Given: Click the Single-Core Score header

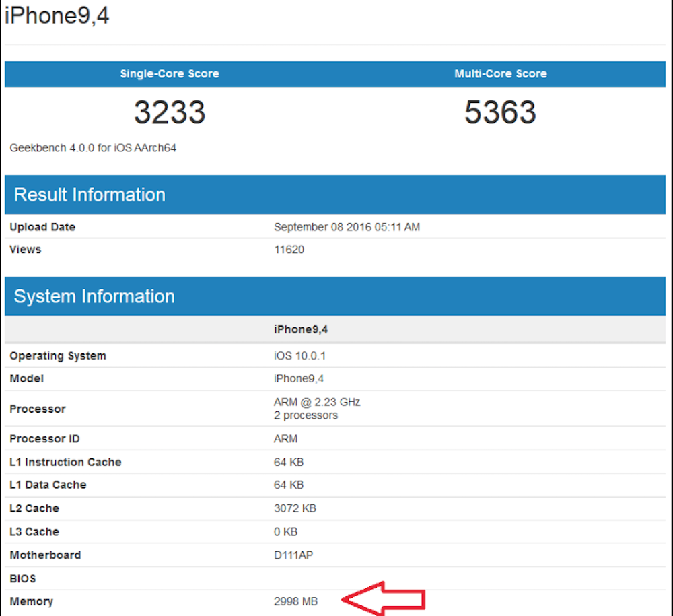Looking at the screenshot, I should (170, 74).
